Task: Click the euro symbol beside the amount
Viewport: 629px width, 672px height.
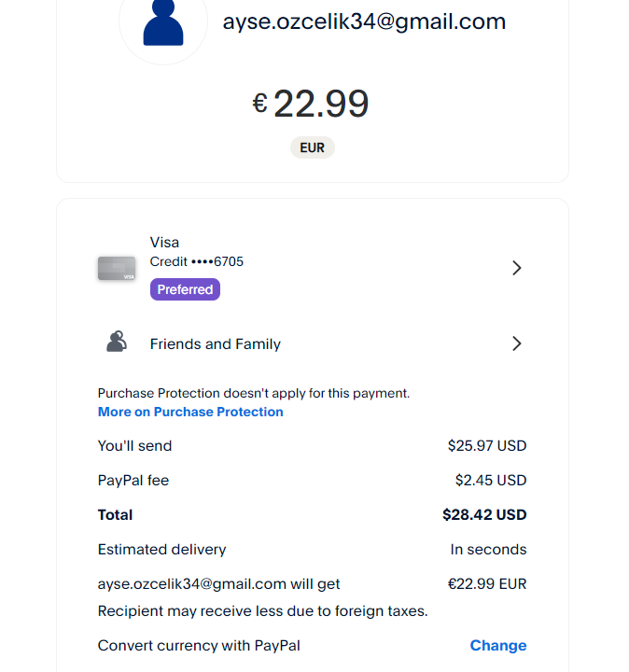Action: pyautogui.click(x=259, y=103)
